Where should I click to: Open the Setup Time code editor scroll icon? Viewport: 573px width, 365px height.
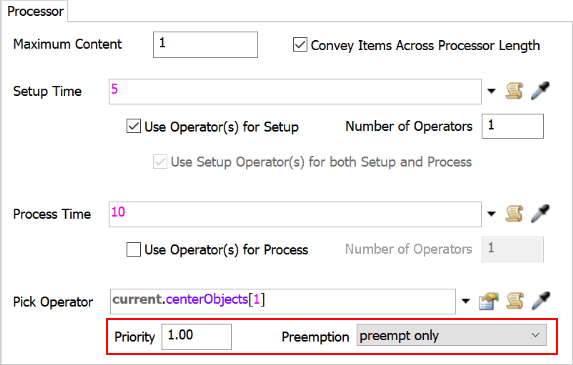514,91
